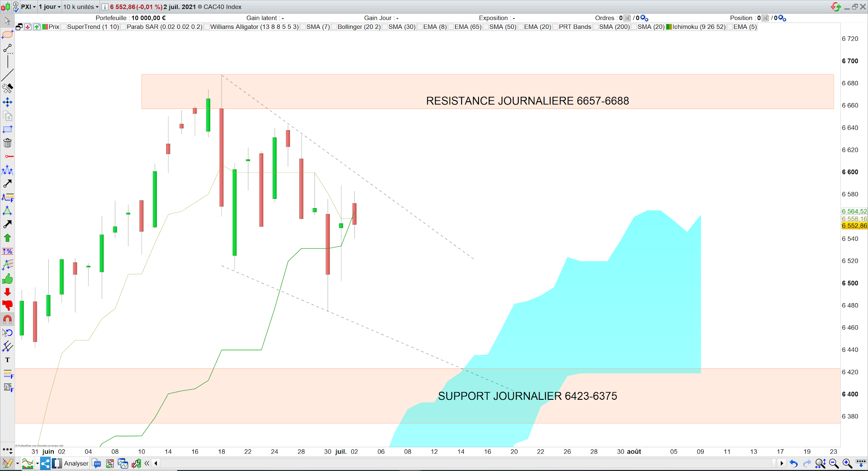Image resolution: width=868 pixels, height=471 pixels.
Task: Select the text annotation tool
Action: pyautogui.click(x=7, y=360)
